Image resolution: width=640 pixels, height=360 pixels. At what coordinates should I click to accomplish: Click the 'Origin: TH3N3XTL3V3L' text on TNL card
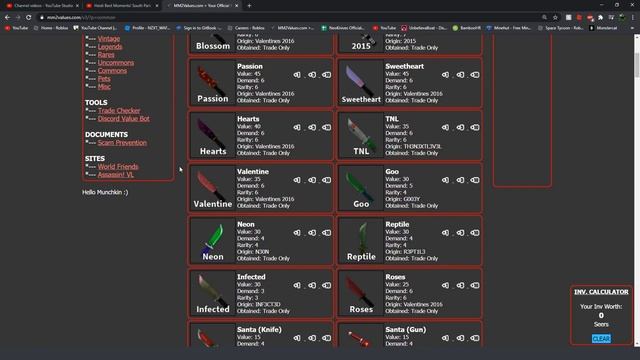[x=413, y=147]
